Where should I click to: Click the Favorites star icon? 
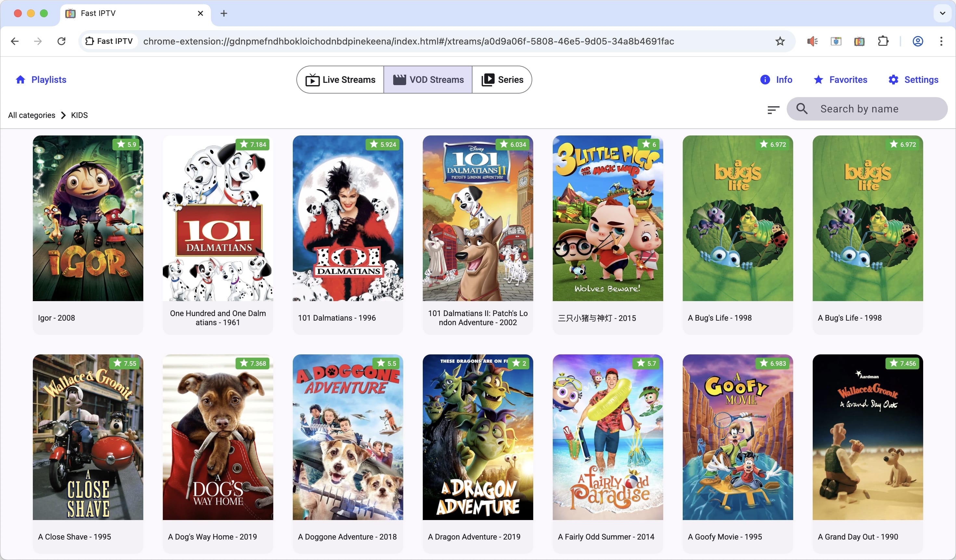[819, 80]
